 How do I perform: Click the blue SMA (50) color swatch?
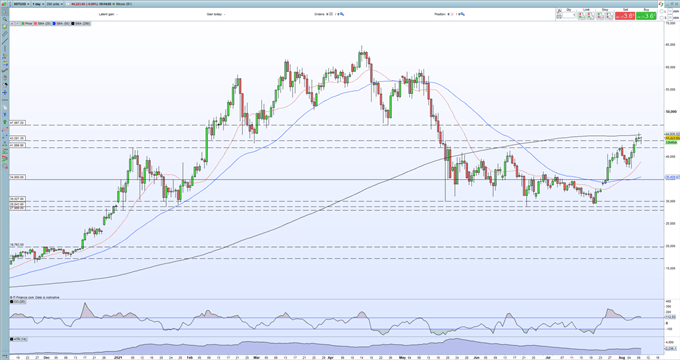54,23
